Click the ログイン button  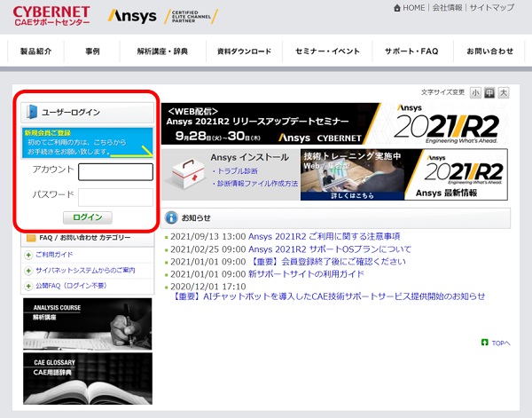88,217
